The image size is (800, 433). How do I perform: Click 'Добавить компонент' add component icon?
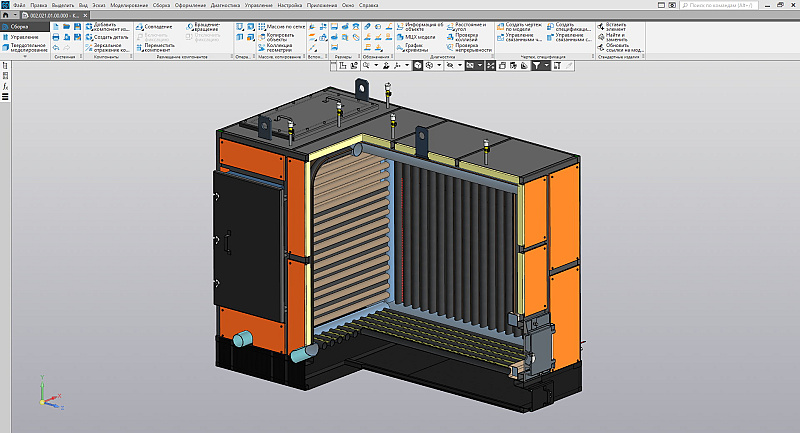pyautogui.click(x=89, y=25)
